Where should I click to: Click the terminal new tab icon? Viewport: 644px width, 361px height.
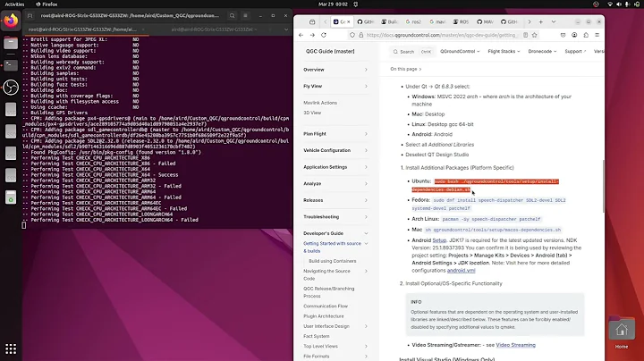[x=30, y=15]
